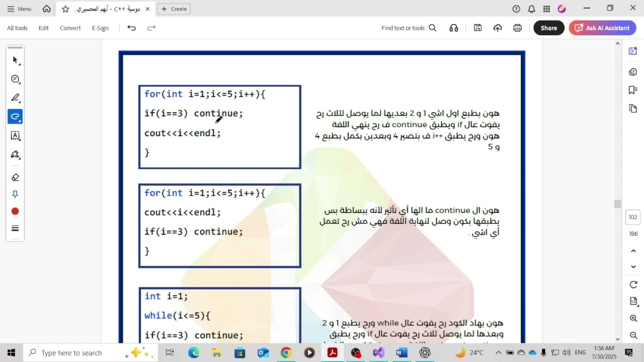The image size is (644, 362).
Task: Star the current document tab
Action: (65, 9)
